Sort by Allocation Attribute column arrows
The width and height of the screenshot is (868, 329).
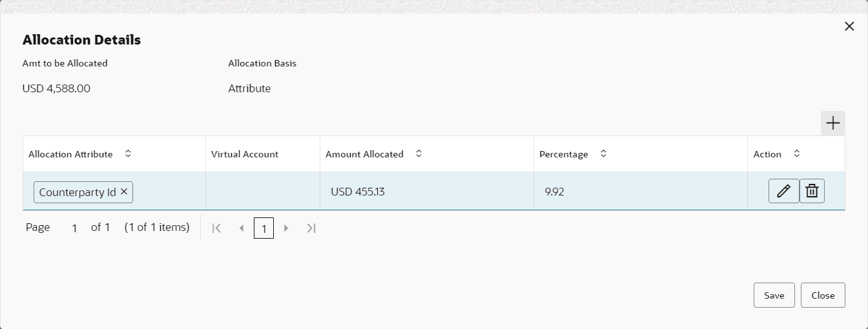(x=128, y=154)
